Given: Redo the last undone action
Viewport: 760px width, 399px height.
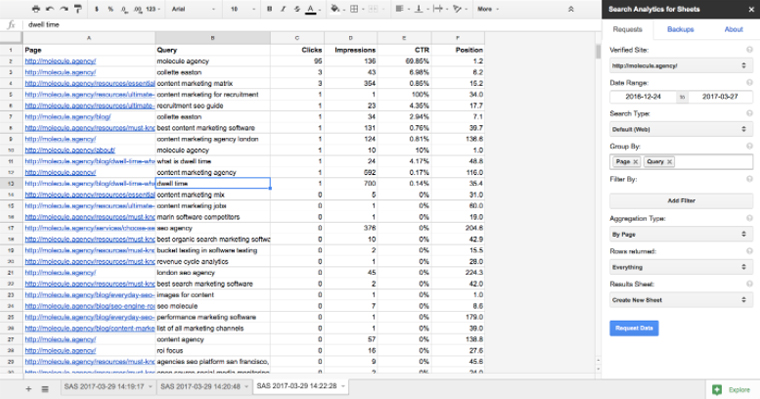Looking at the screenshot, I should (63, 9).
